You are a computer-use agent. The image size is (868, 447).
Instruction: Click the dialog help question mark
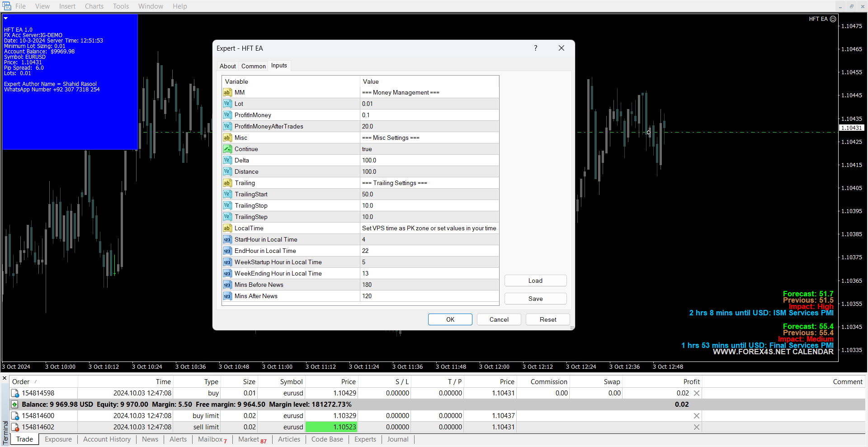tap(536, 48)
